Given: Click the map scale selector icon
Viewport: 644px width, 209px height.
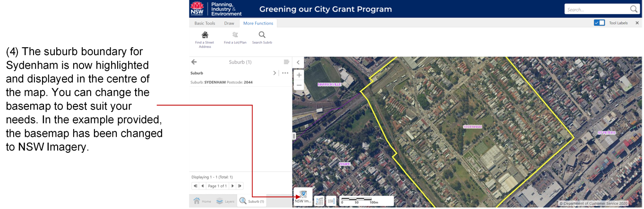Looking at the screenshot, I should pyautogui.click(x=331, y=201).
